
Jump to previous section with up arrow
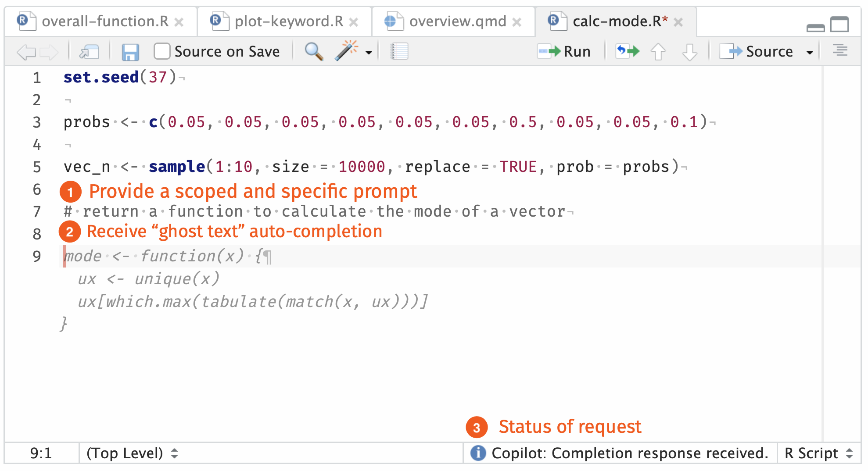pyautogui.click(x=658, y=51)
